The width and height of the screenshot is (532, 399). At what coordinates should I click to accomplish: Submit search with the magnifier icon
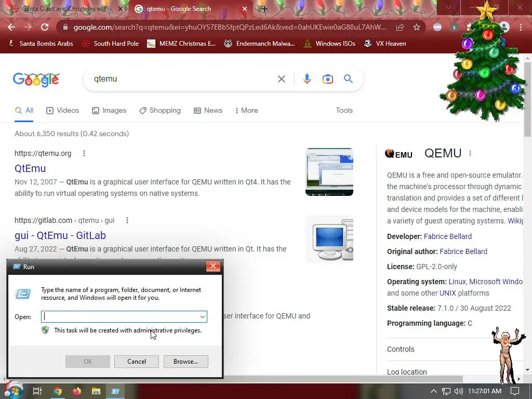click(x=348, y=79)
